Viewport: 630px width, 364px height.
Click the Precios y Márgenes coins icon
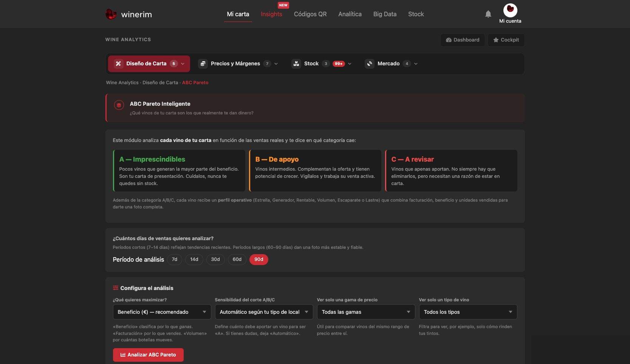(203, 63)
